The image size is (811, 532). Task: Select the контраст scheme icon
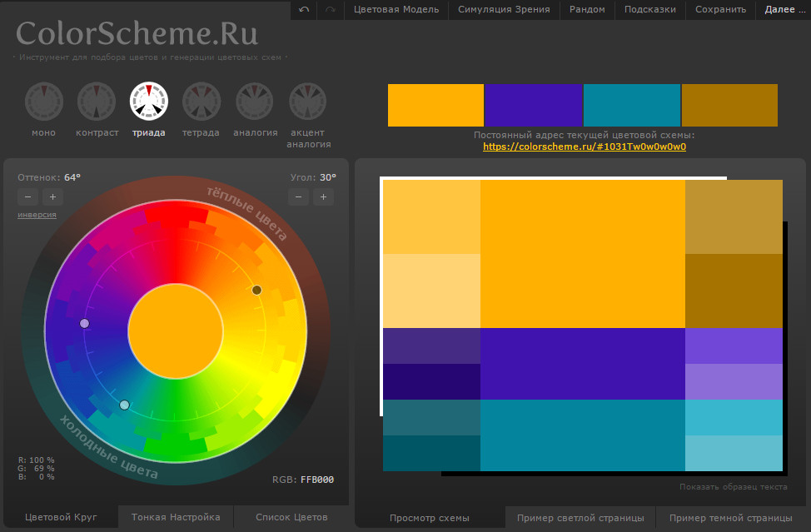tap(97, 102)
